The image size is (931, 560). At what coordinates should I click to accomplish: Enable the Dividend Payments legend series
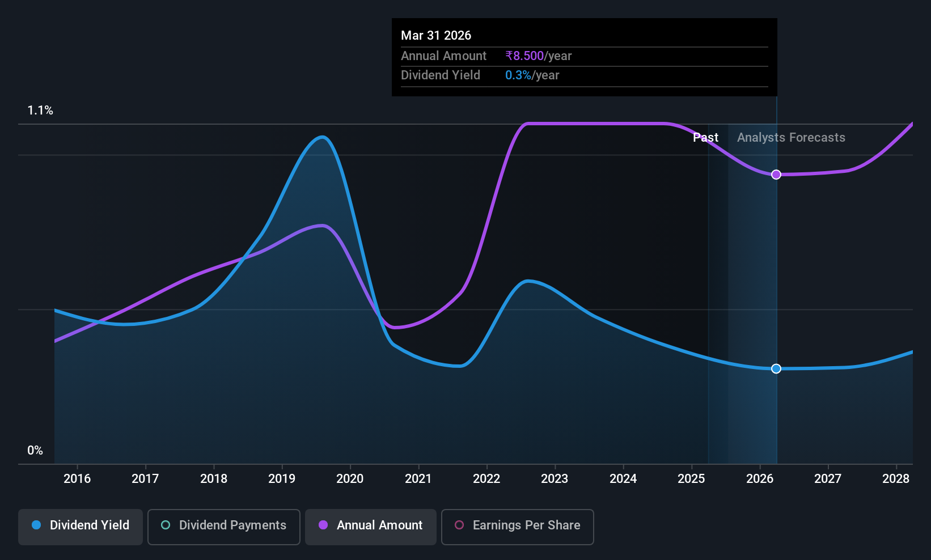click(223, 527)
